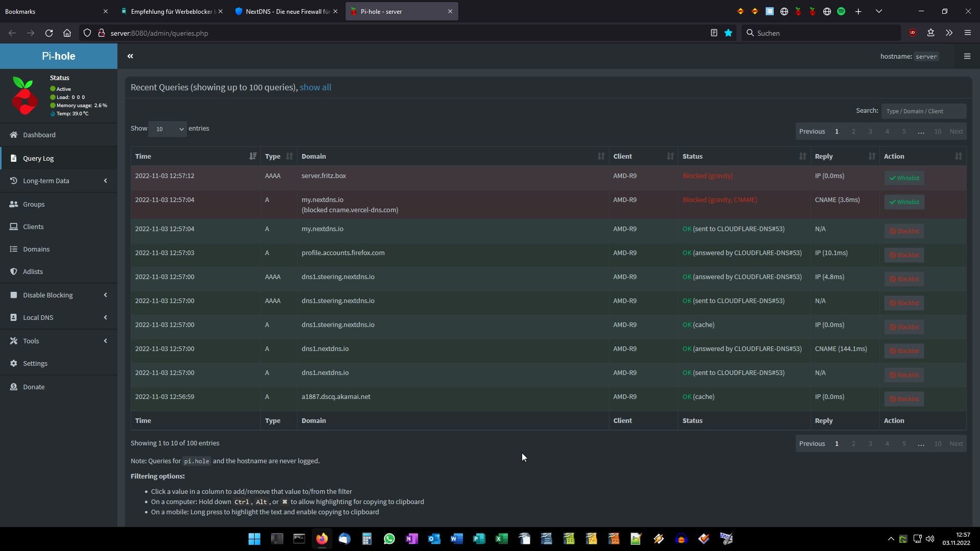The width and height of the screenshot is (980, 551).
Task: Expand the Disable Blocking submenu
Action: pyautogui.click(x=59, y=295)
